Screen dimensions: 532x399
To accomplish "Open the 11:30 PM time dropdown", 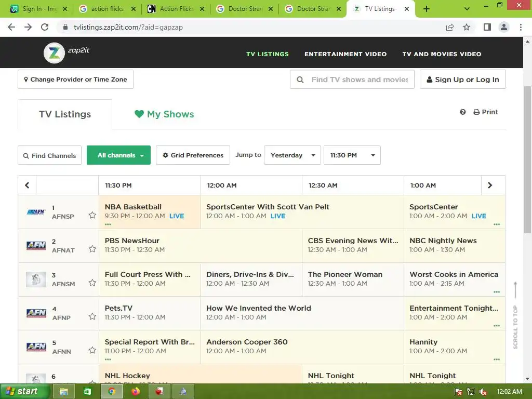I will [x=352, y=155].
